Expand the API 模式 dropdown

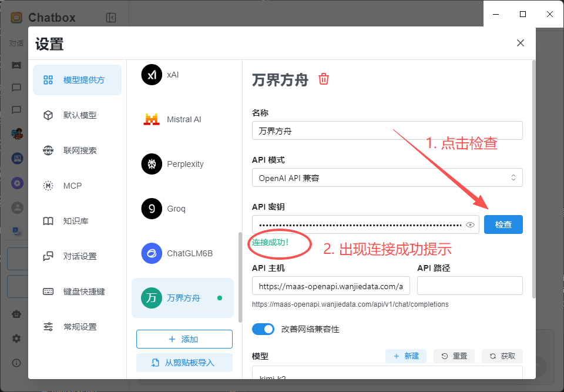click(387, 177)
